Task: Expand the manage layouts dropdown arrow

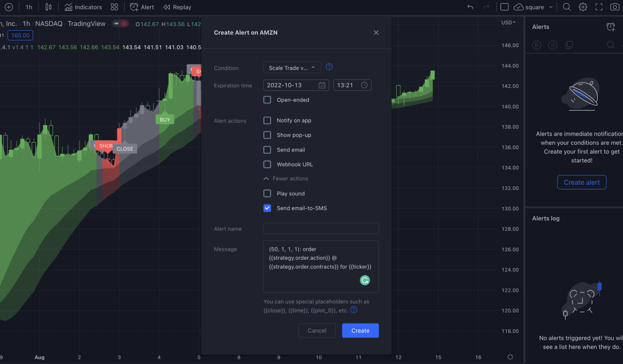Action: point(551,7)
